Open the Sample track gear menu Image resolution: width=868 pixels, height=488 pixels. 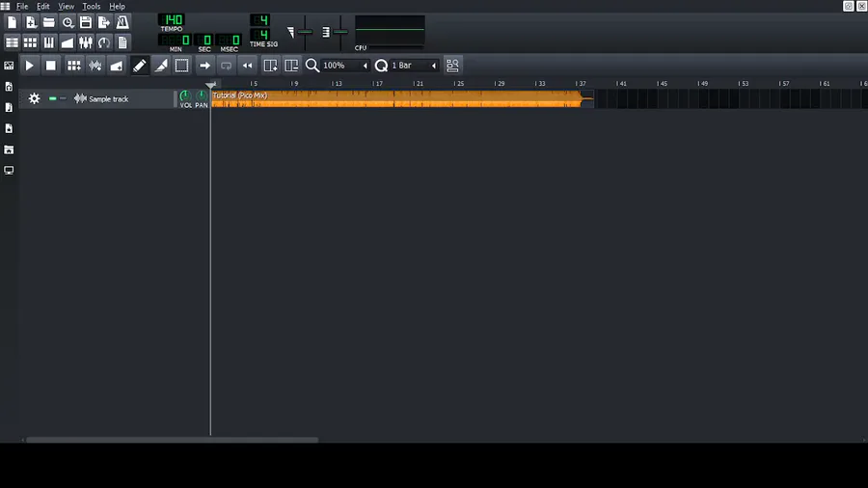point(35,98)
